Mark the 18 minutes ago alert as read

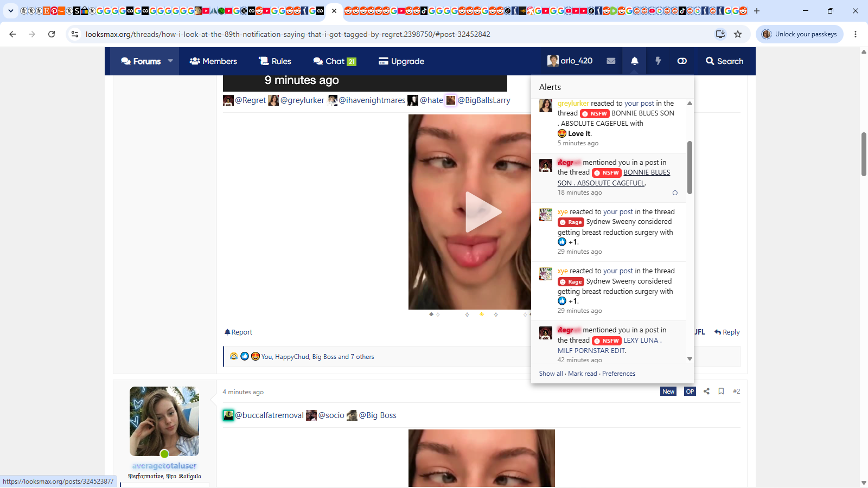[675, 193]
